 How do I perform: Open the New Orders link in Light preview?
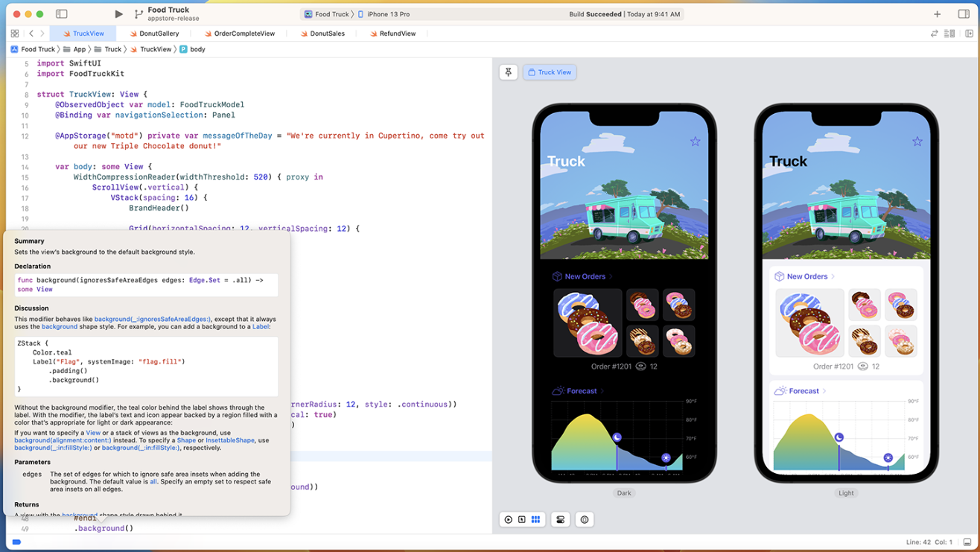[807, 276]
